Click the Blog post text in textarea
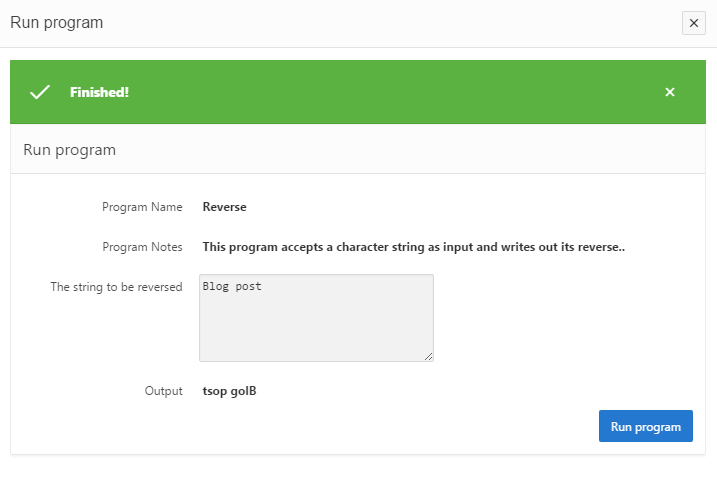This screenshot has width=717, height=498. [232, 286]
